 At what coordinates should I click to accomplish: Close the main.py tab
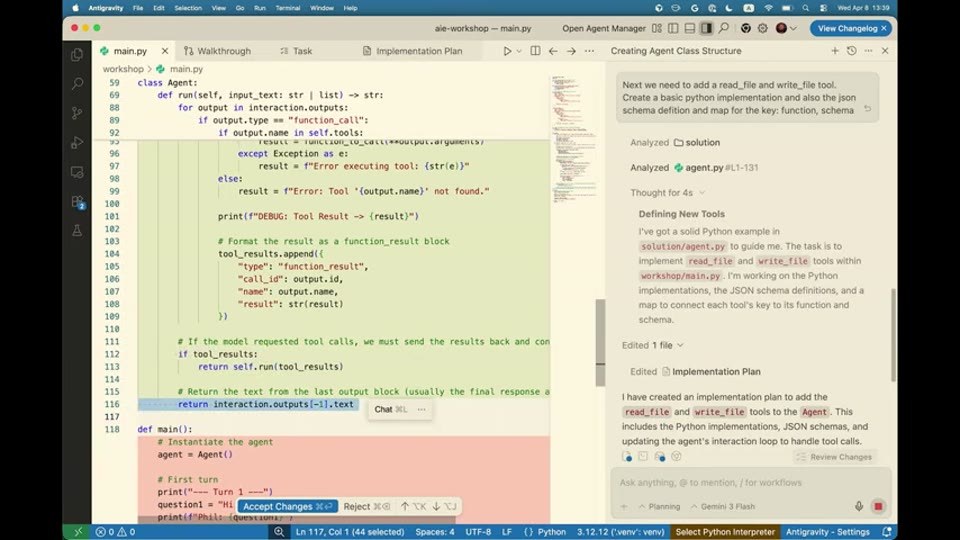tap(165, 51)
